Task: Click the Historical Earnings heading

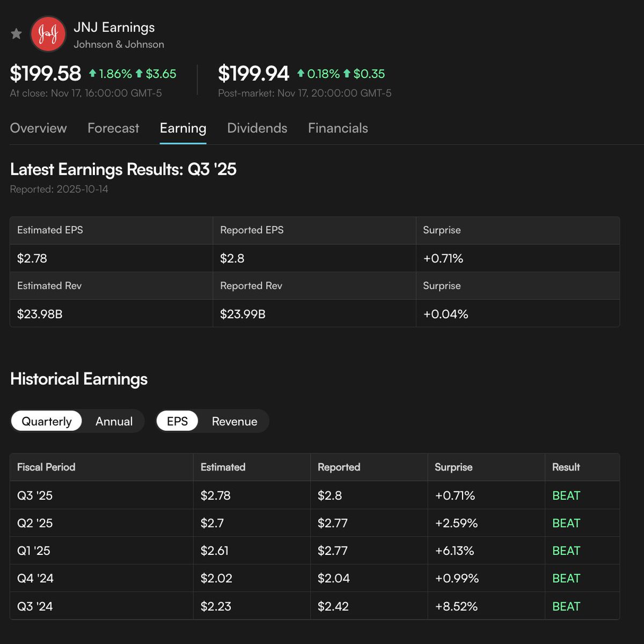Action: pyautogui.click(x=79, y=379)
